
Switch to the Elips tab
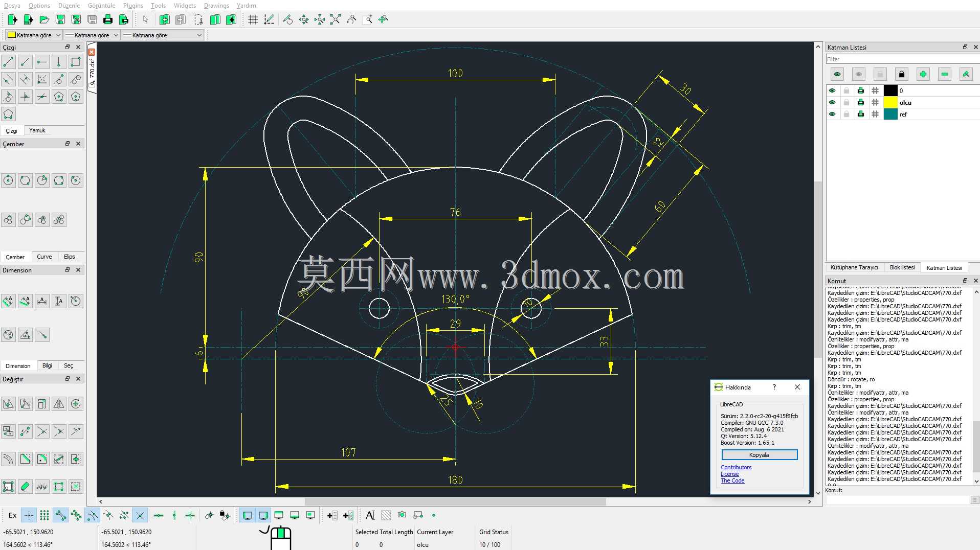click(x=70, y=257)
